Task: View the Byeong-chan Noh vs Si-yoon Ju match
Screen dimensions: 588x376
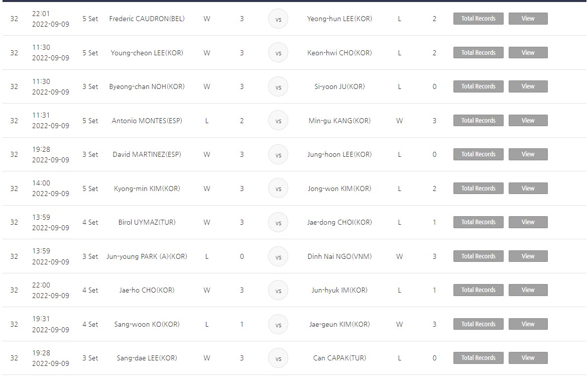Action: (528, 86)
